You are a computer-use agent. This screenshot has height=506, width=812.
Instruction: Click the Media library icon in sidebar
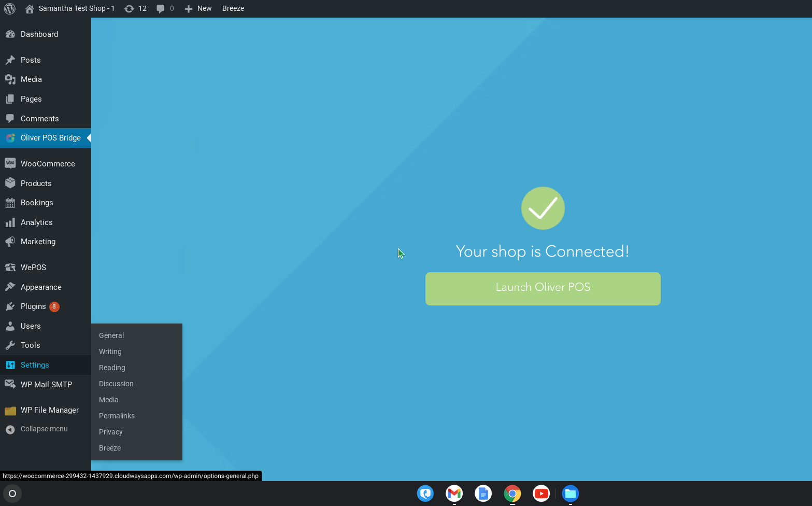click(x=10, y=79)
